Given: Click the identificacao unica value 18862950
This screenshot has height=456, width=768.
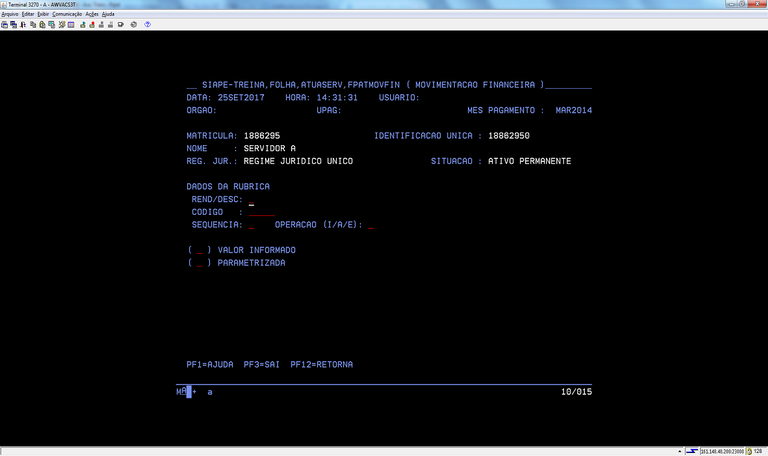Looking at the screenshot, I should tap(508, 136).
